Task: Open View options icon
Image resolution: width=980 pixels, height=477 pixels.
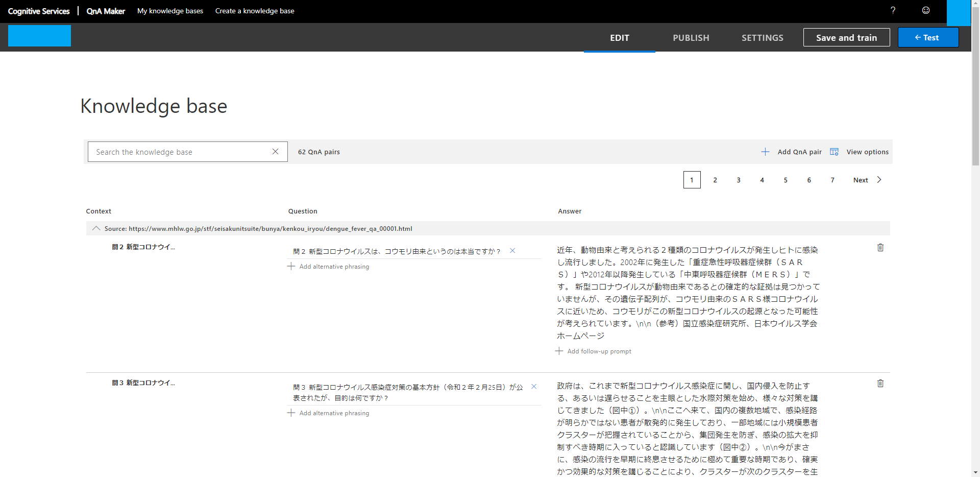Action: (834, 152)
